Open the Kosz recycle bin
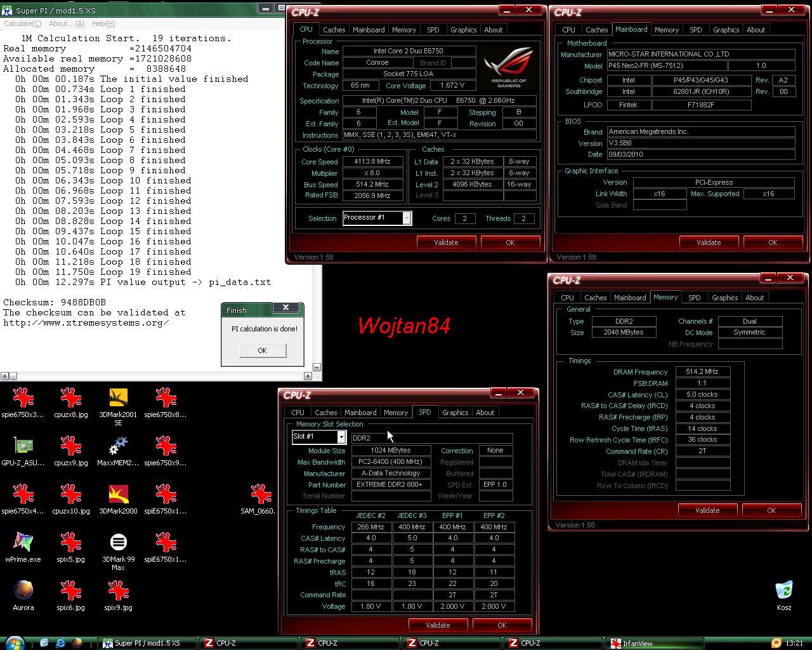 (x=784, y=596)
